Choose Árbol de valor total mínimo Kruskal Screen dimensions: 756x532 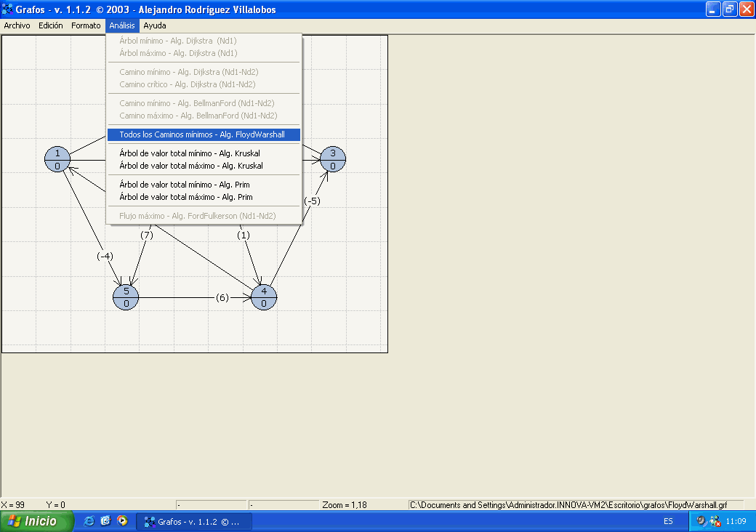(190, 153)
